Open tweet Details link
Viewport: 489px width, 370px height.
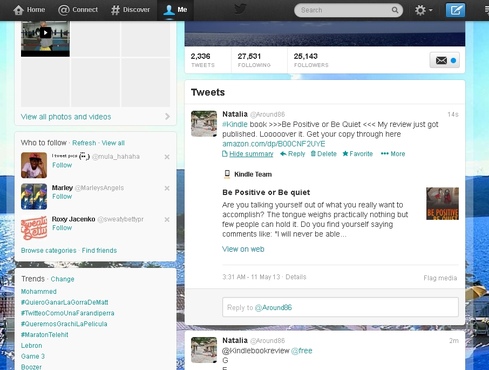pyautogui.click(x=296, y=277)
